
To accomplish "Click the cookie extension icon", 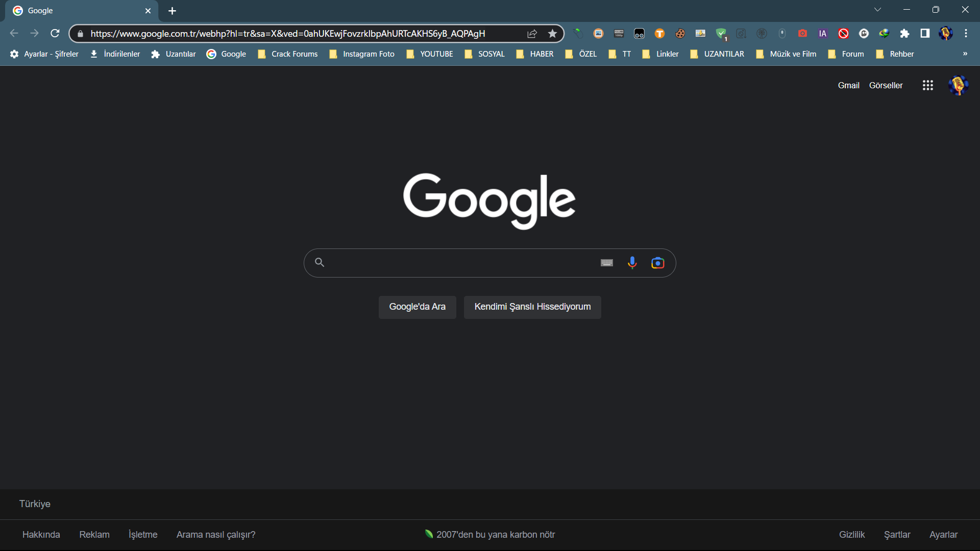I will (680, 34).
